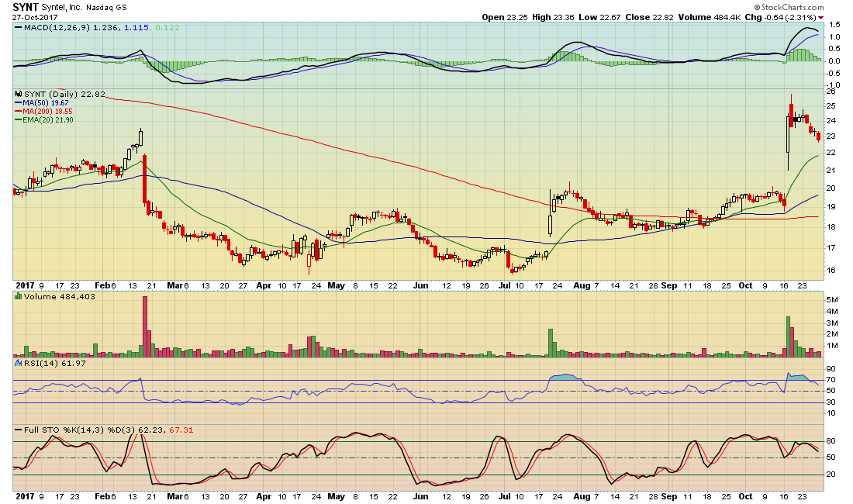
Task: Click the MACD(12,26,9) 1.236 label
Action: tap(71, 27)
